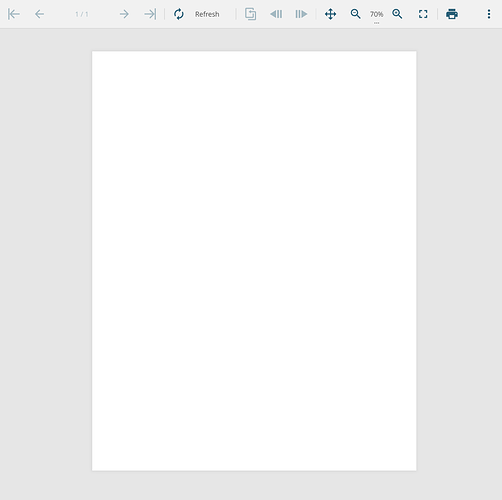This screenshot has height=500, width=502.
Task: Toggle the pan move mode tool
Action: coord(330,14)
